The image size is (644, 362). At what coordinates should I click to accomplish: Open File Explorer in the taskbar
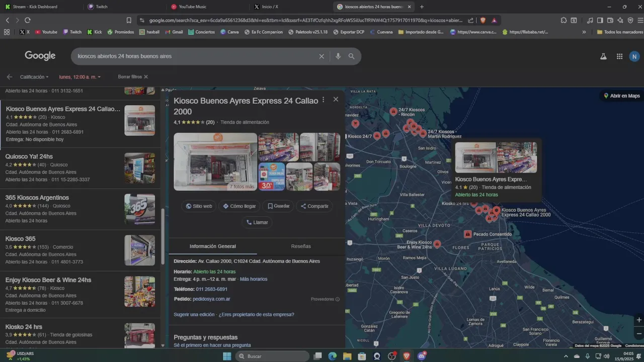[x=347, y=356]
